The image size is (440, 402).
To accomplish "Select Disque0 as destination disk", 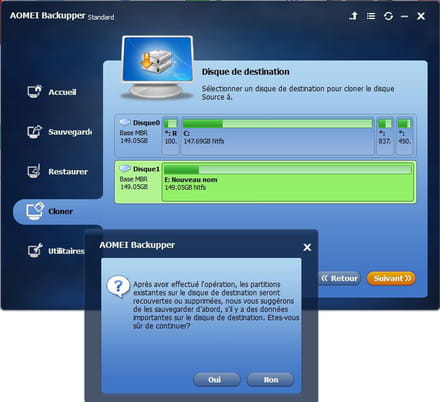I will click(138, 135).
